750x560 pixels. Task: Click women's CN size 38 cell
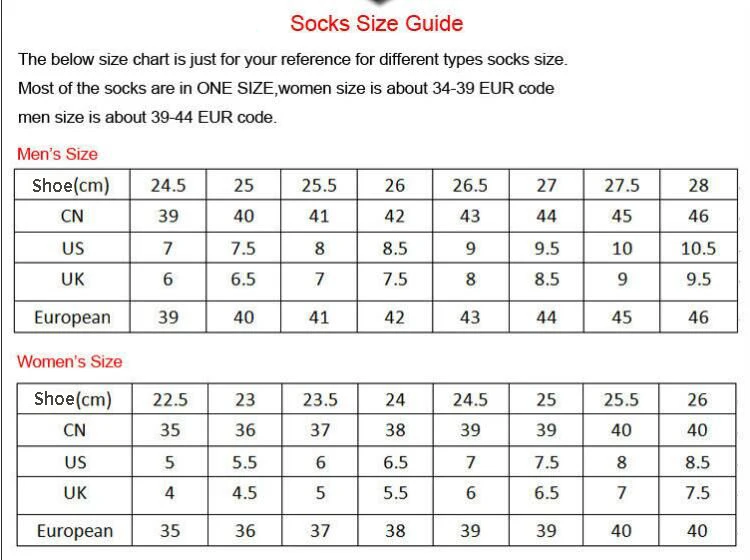395,430
